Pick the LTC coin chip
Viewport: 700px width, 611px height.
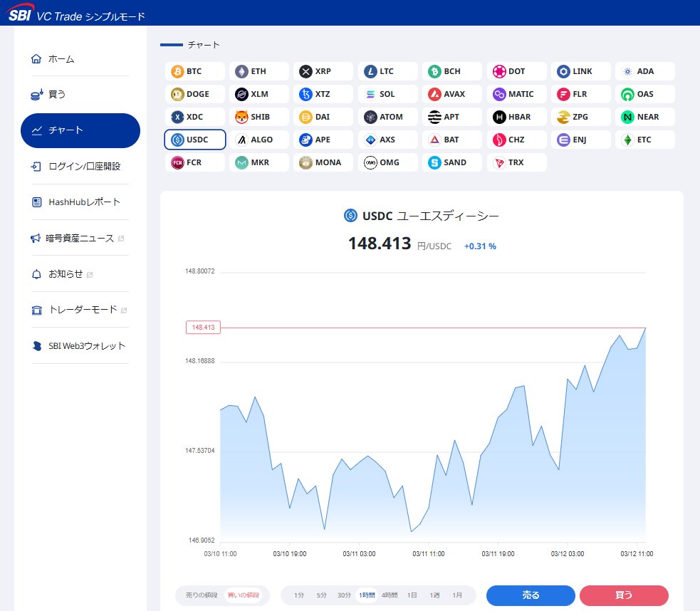click(387, 71)
